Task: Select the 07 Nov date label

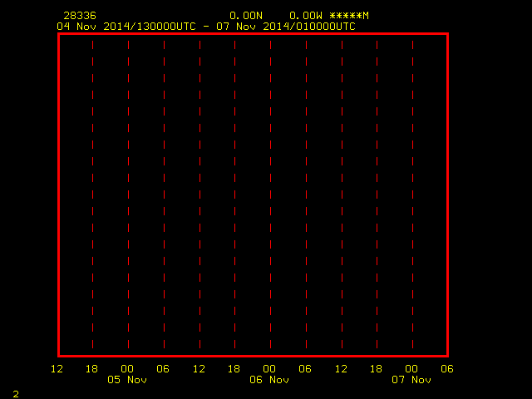Action: [411, 380]
